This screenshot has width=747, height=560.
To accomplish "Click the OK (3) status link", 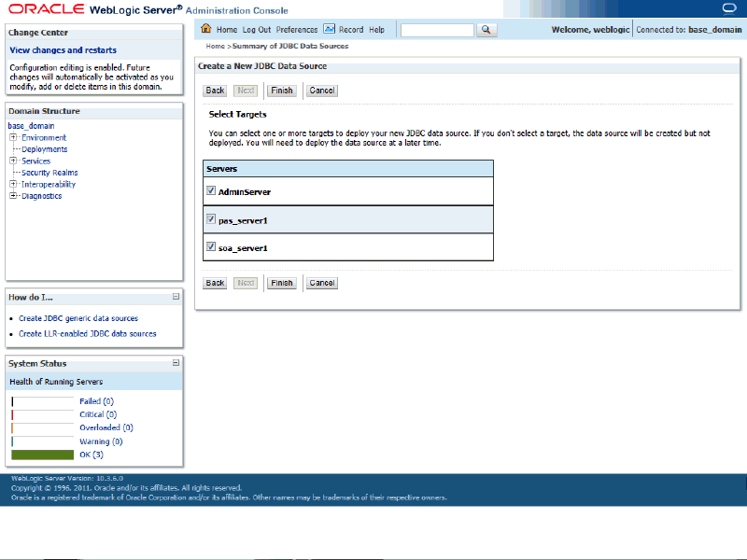I will [92, 455].
